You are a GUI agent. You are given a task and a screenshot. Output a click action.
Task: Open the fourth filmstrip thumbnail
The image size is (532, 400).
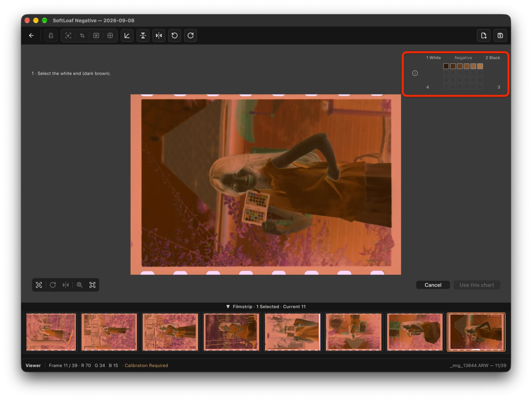coord(231,332)
